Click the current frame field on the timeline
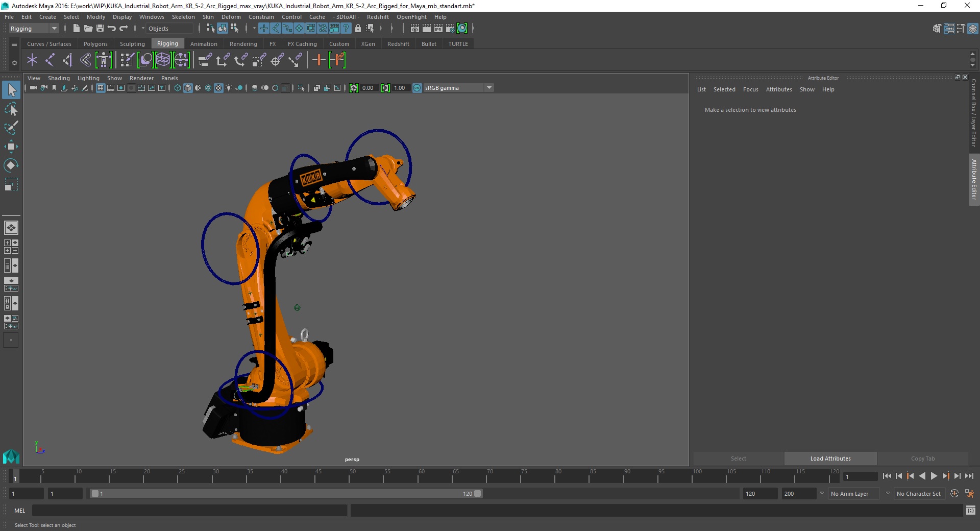 861,477
